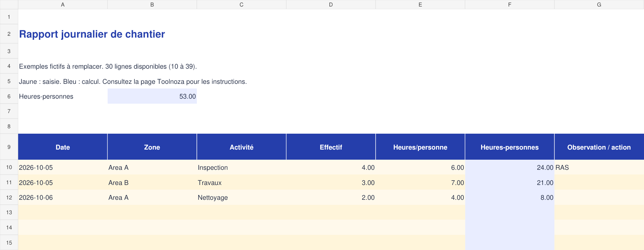Image resolution: width=644 pixels, height=250 pixels.
Task: Click the 'Area A' cell in the Nettoyage row
Action: tap(152, 198)
